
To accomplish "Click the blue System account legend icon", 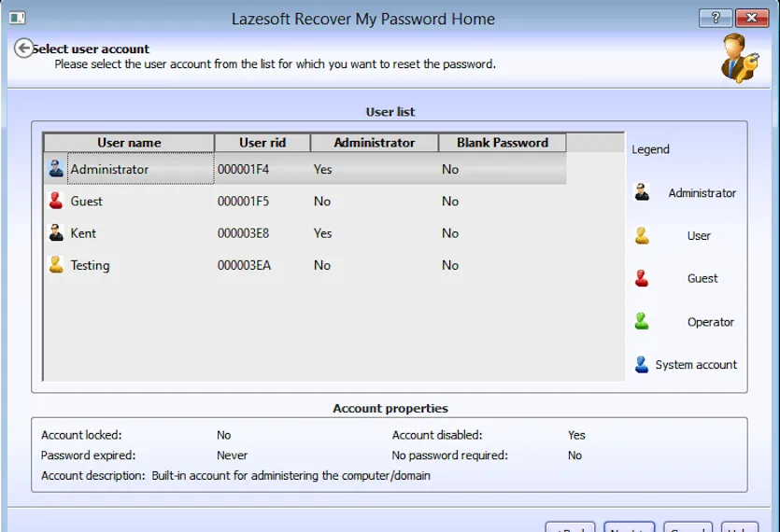I will (642, 364).
